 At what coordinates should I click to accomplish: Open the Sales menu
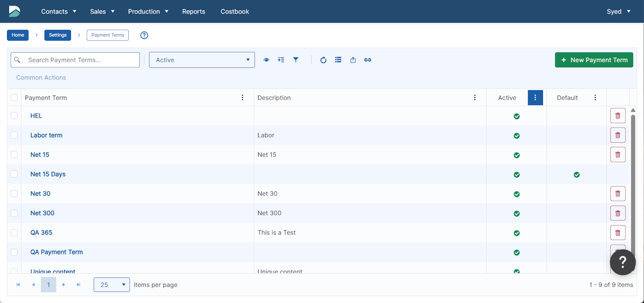102,12
